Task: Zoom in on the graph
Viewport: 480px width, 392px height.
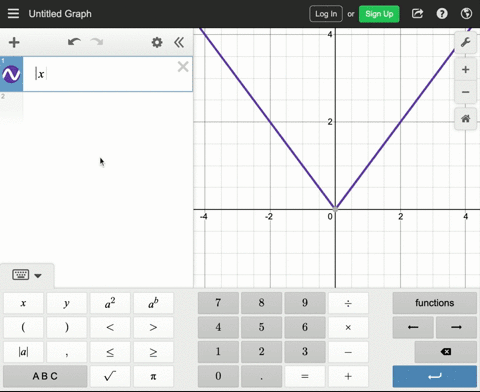Action: 465,70
